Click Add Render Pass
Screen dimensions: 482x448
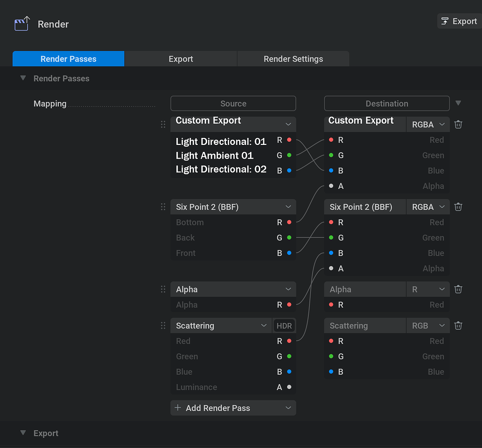tap(233, 408)
